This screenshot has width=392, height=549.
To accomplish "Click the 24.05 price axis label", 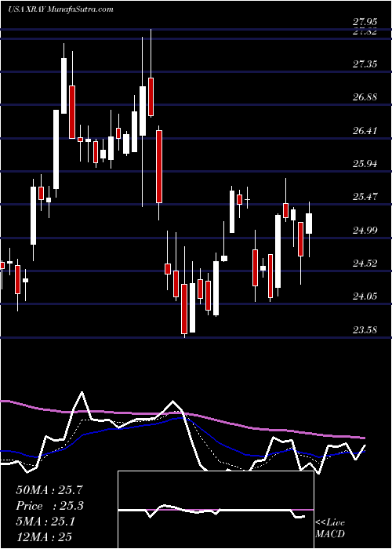I will click(x=365, y=296).
